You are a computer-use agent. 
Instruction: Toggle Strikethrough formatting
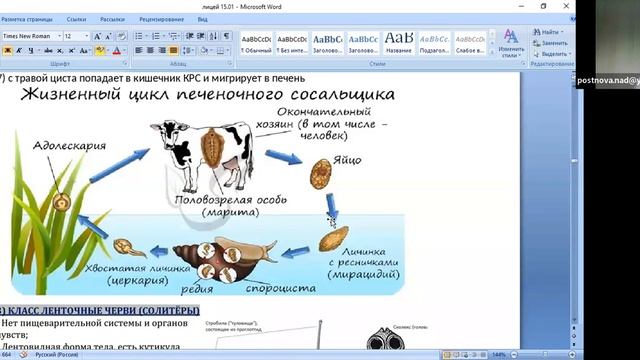coord(48,51)
